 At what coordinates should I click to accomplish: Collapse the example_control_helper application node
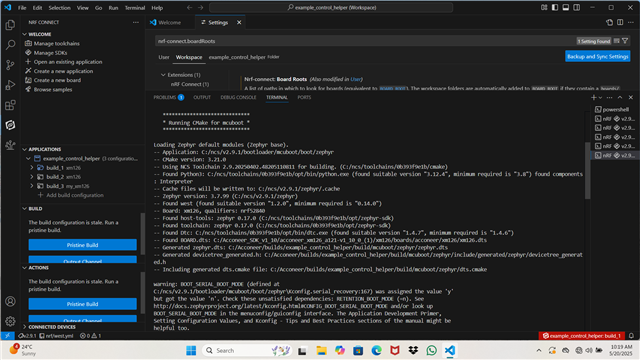tap(28, 158)
